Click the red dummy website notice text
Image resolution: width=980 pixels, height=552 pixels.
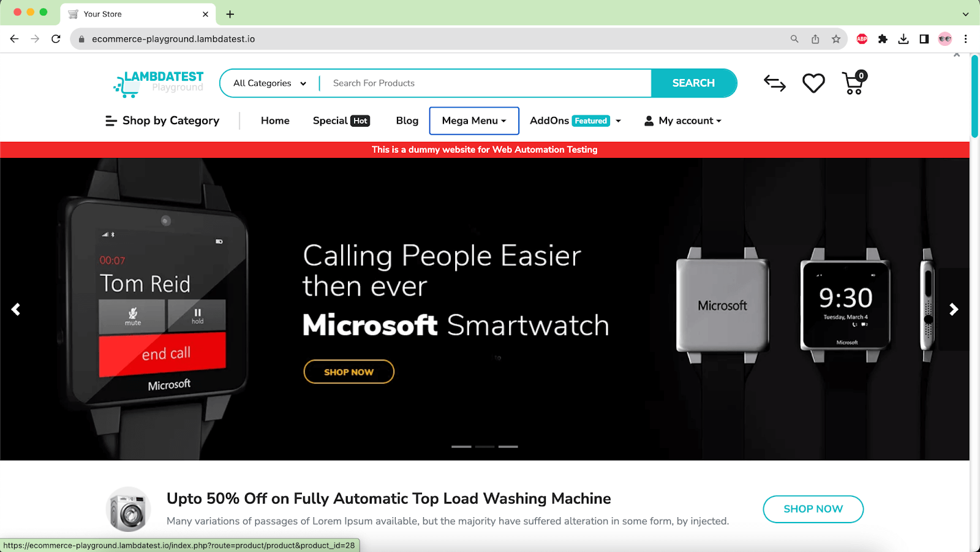coord(484,150)
